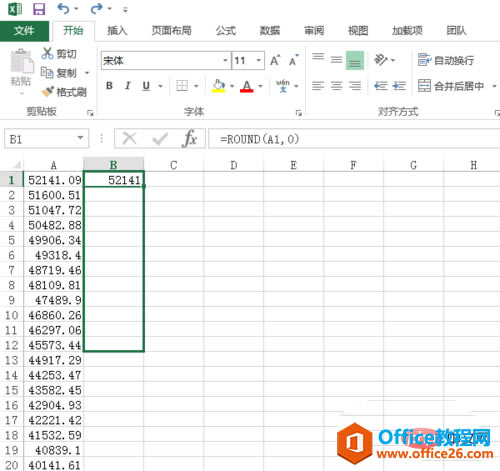Image resolution: width=500 pixels, height=471 pixels.
Task: Toggle Middle Align vertical alignment
Action: coord(336,60)
